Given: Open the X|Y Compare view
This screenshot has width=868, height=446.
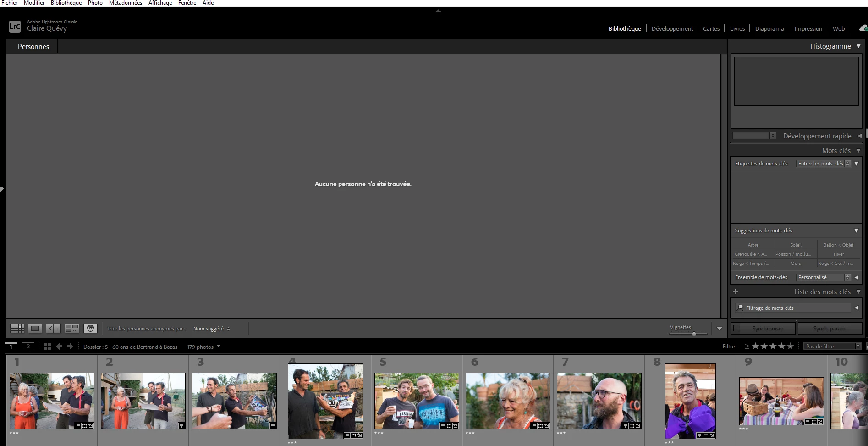Looking at the screenshot, I should pos(53,328).
